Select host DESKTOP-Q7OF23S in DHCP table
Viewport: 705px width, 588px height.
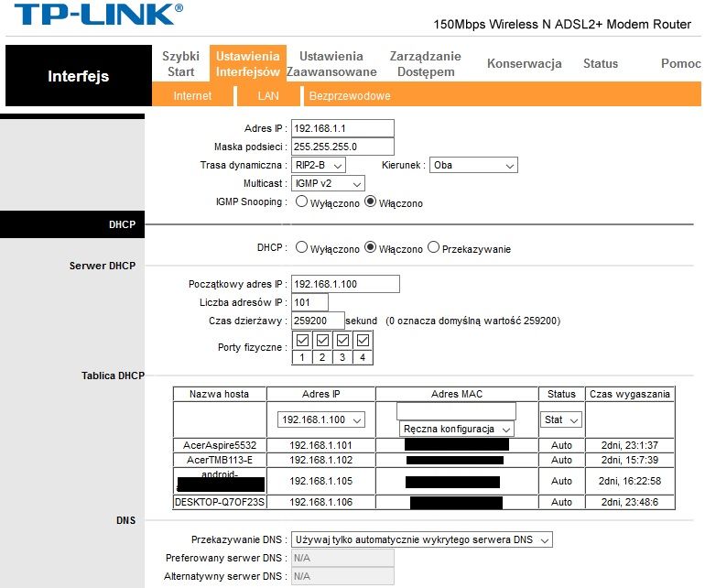[x=220, y=502]
